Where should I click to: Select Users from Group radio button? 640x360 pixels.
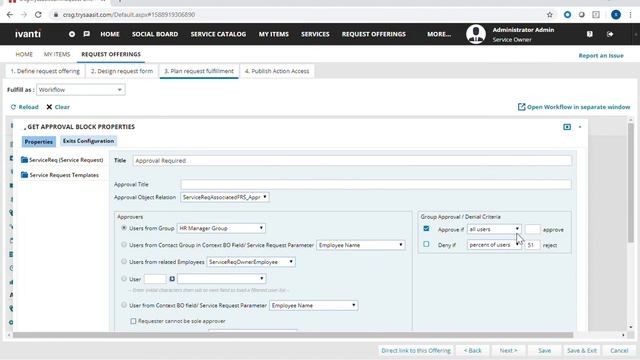[x=124, y=228]
